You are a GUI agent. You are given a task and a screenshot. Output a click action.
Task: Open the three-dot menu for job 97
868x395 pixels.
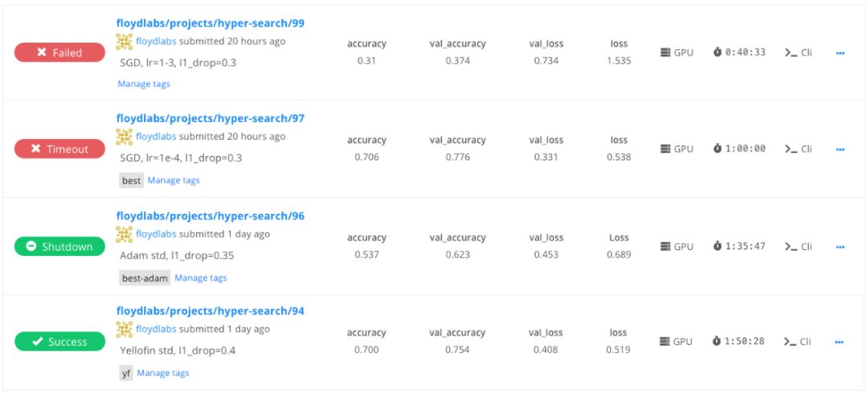click(840, 149)
